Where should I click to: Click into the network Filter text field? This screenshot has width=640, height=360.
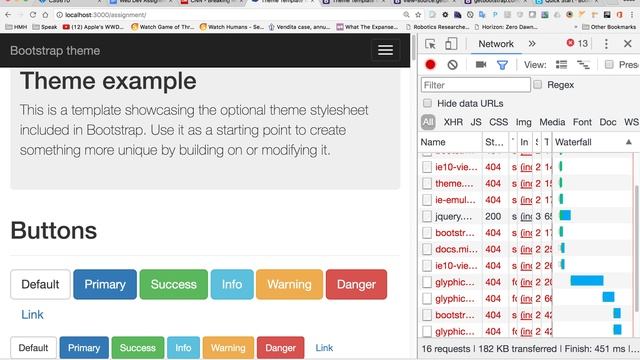pyautogui.click(x=476, y=85)
